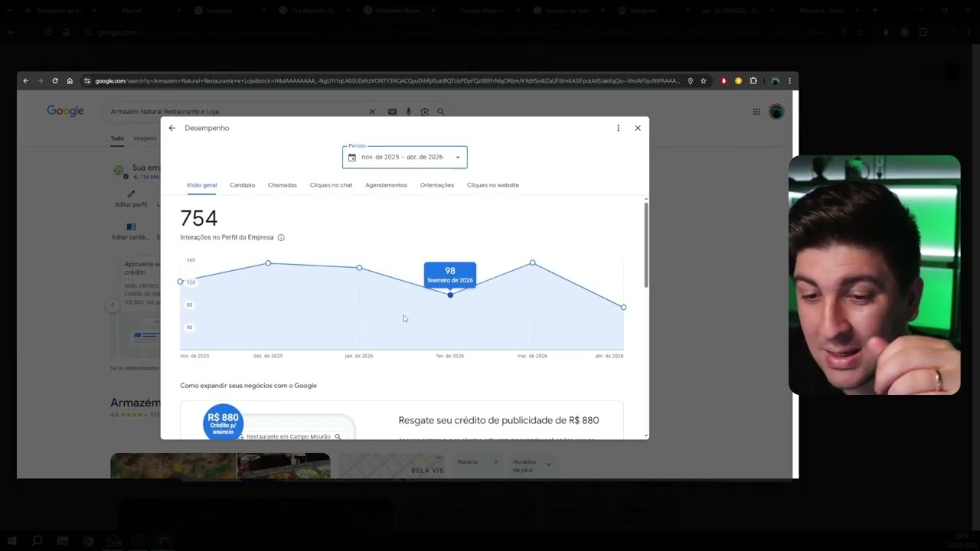
Task: Click the Google logo
Action: pos(65,111)
